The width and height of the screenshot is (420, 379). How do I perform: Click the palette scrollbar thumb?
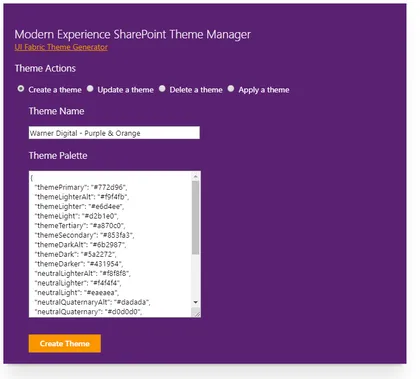click(196, 218)
